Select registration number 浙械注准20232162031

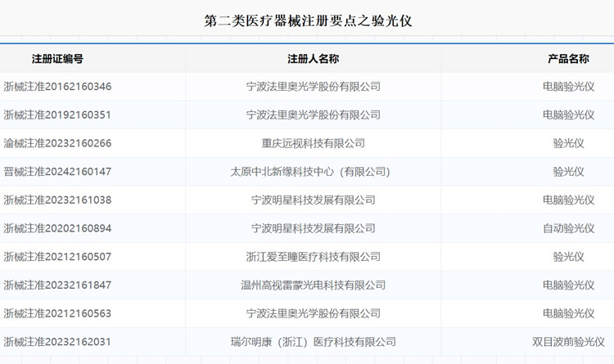(x=57, y=342)
